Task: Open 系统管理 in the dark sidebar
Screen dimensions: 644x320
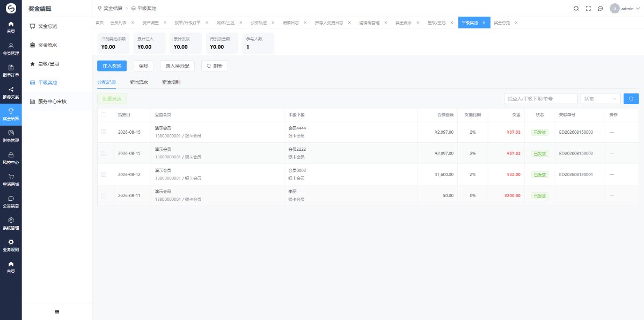Action: click(11, 223)
